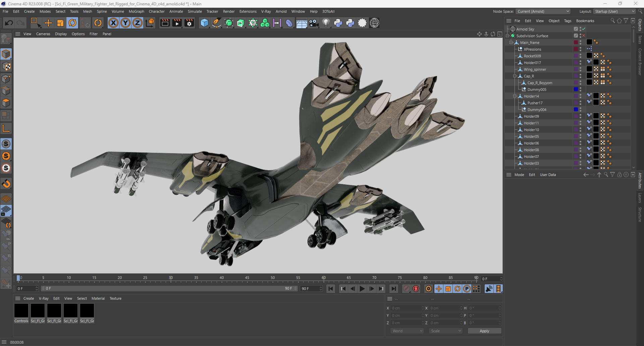Click frame 45 on timeline ruler
The image size is (644, 346).
(x=247, y=278)
